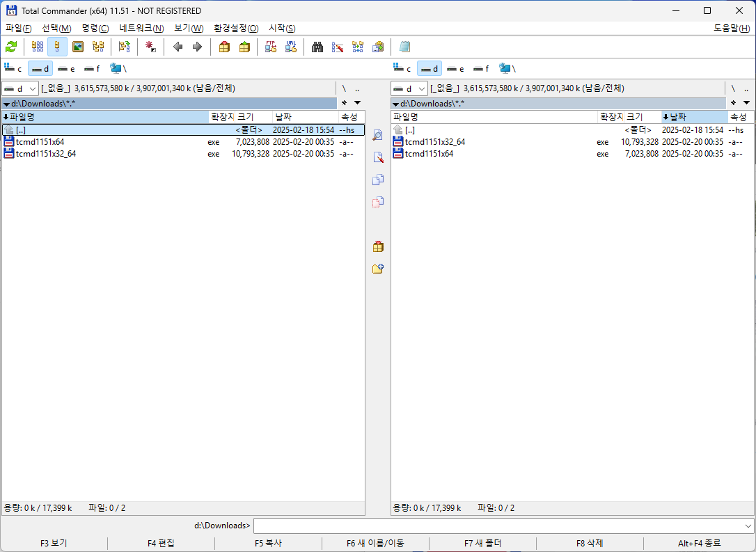Open left panel directory hotlist asterisk
Viewport: 756px width, 552px height.
[x=344, y=103]
